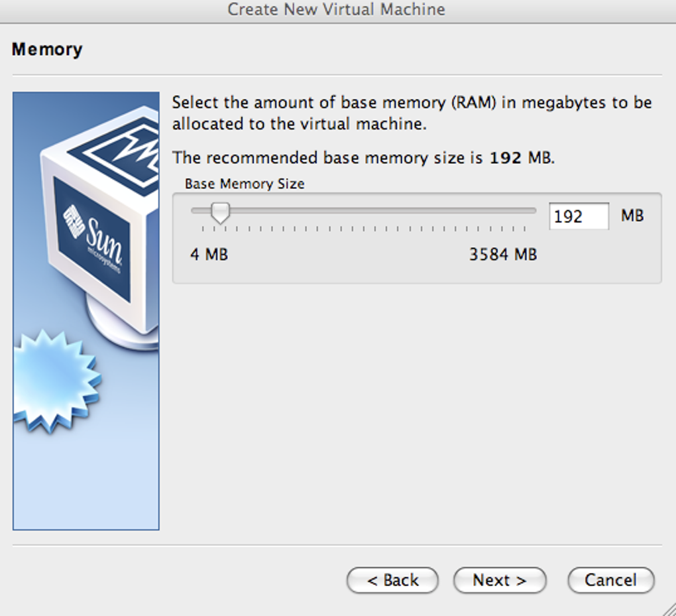Click the Next button

[500, 580]
